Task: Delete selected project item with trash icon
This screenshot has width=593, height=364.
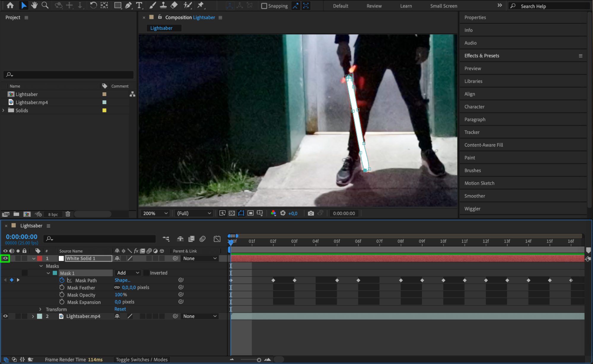Action: 68,214
